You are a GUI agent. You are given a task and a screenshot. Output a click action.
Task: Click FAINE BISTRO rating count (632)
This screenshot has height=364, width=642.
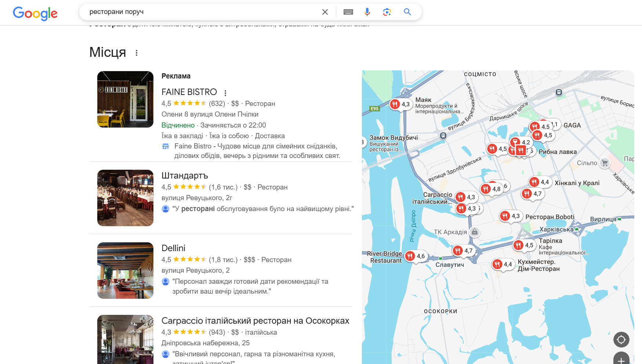217,104
